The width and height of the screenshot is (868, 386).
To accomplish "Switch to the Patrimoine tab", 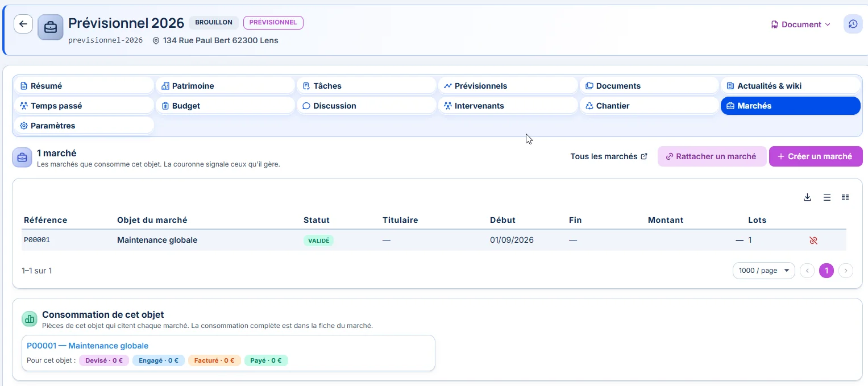I will click(225, 86).
